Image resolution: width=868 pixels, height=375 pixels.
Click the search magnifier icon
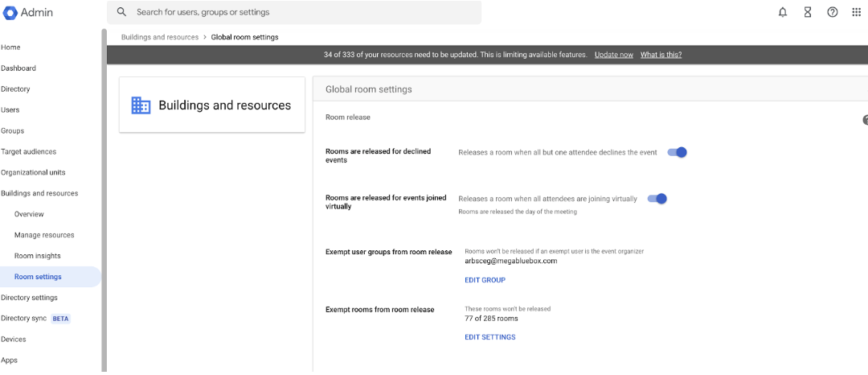pos(122,12)
